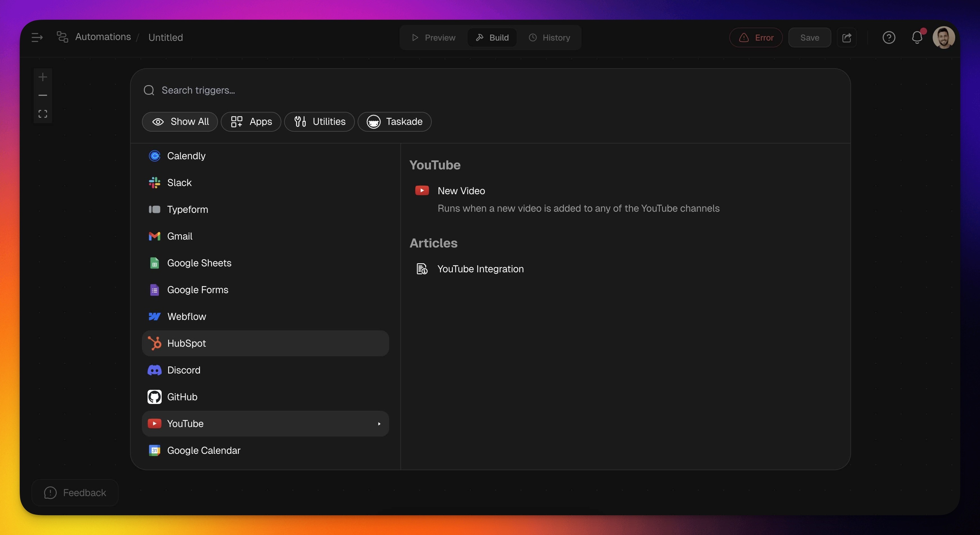980x535 pixels.
Task: Click the fit-to-screen icon
Action: point(43,114)
